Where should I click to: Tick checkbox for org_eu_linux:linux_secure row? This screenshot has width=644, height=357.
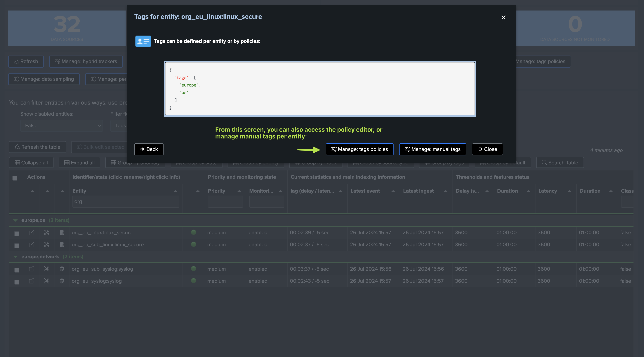[x=17, y=233]
